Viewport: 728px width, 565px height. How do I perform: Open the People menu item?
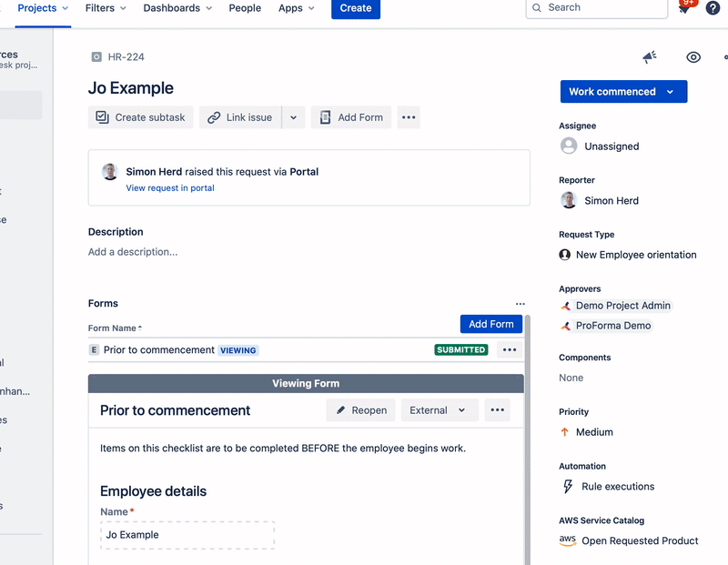tap(245, 8)
